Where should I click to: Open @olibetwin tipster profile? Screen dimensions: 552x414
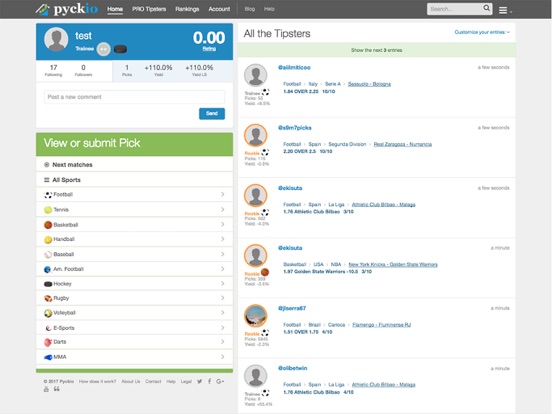click(x=292, y=368)
